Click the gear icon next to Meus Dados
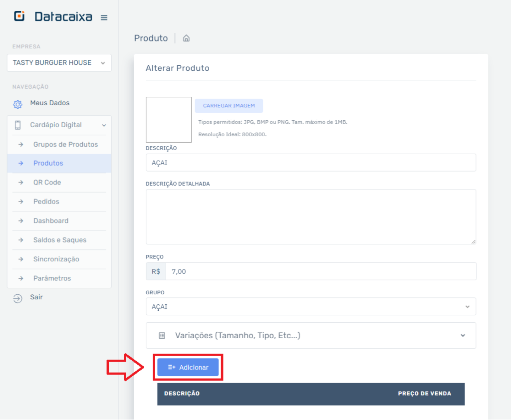Viewport: 511px width, 420px height. point(17,103)
